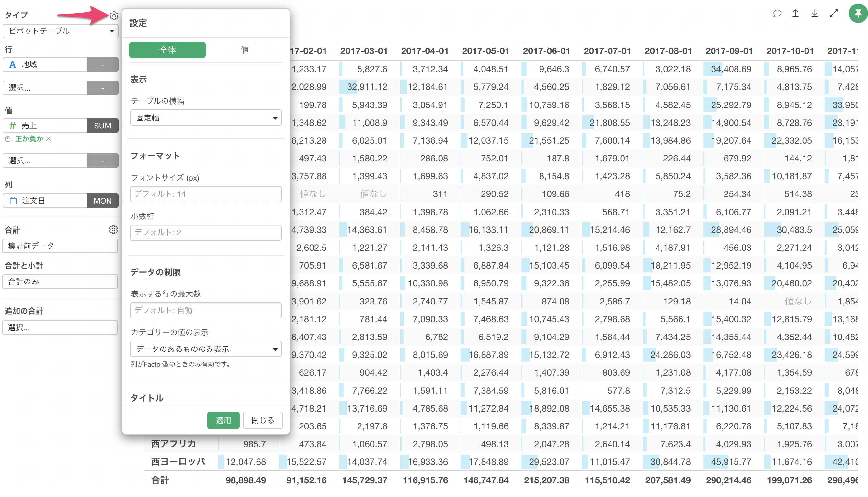
Task: Click the フォントサイズ input field
Action: tap(206, 194)
